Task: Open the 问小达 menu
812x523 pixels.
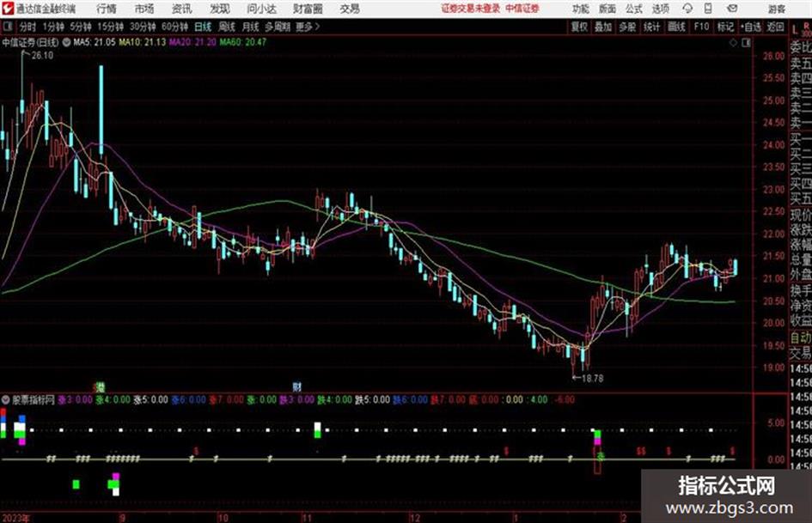Action: [x=261, y=9]
